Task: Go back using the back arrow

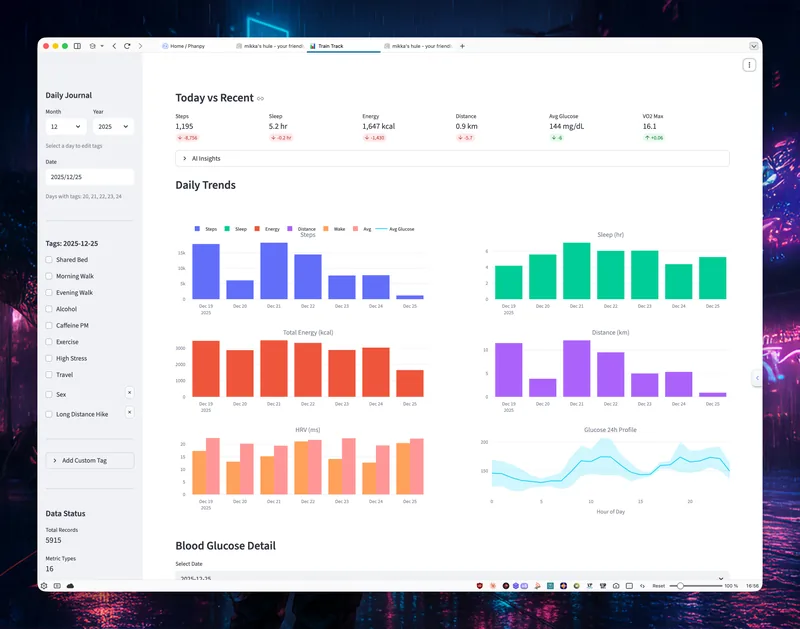Action: coord(114,46)
